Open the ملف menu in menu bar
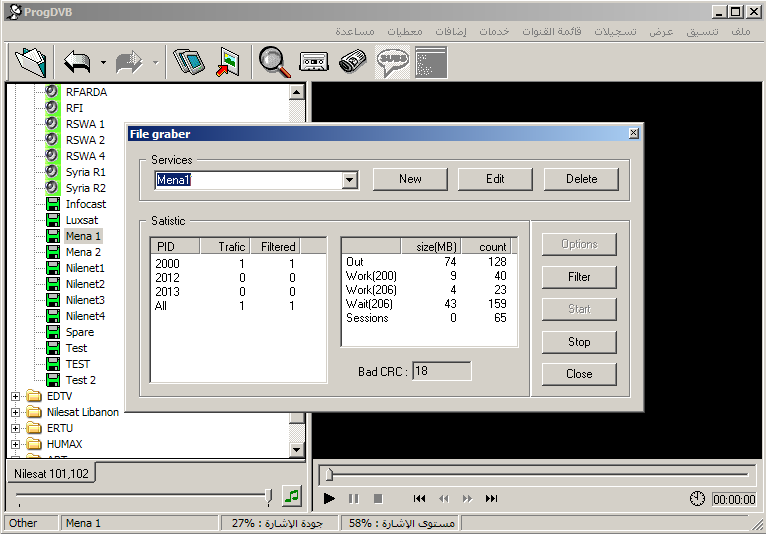The image size is (766, 534). point(741,31)
